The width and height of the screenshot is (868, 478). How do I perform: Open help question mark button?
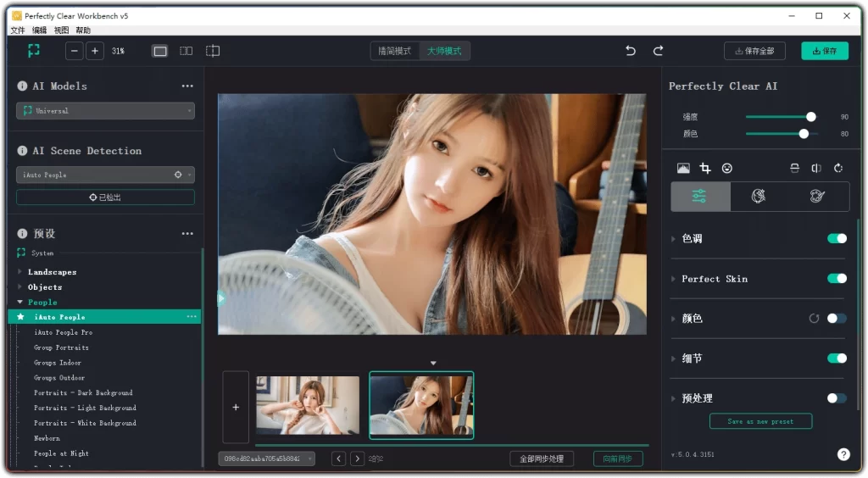[x=843, y=454]
